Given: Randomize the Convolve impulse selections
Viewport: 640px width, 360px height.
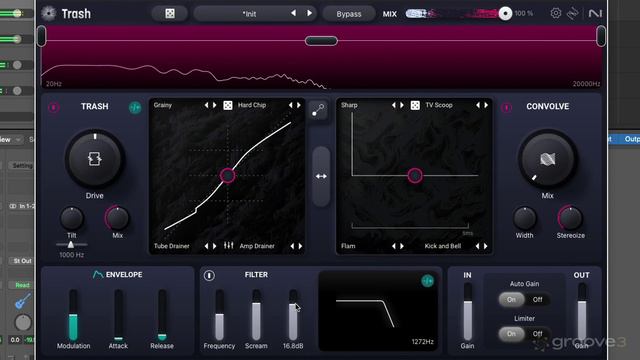Looking at the screenshot, I should [x=415, y=105].
